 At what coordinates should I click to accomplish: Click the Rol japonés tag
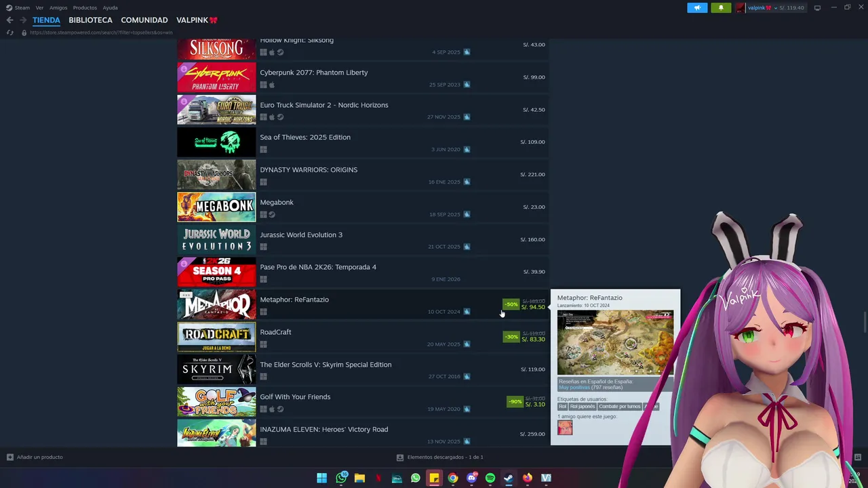point(582,407)
